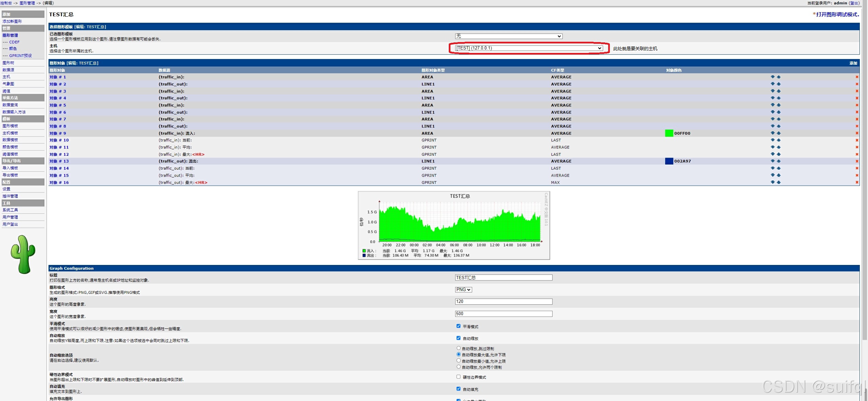Click the 打开图形调试模式 link

click(x=837, y=14)
